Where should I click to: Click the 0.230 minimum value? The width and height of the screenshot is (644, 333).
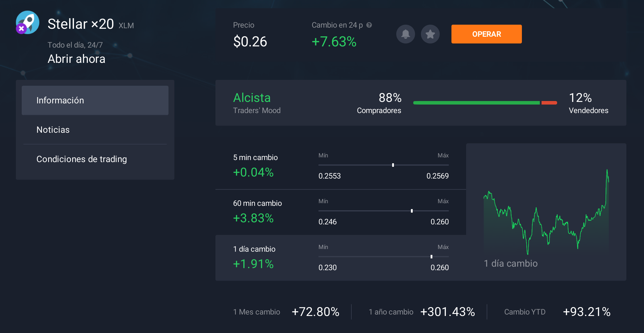328,268
